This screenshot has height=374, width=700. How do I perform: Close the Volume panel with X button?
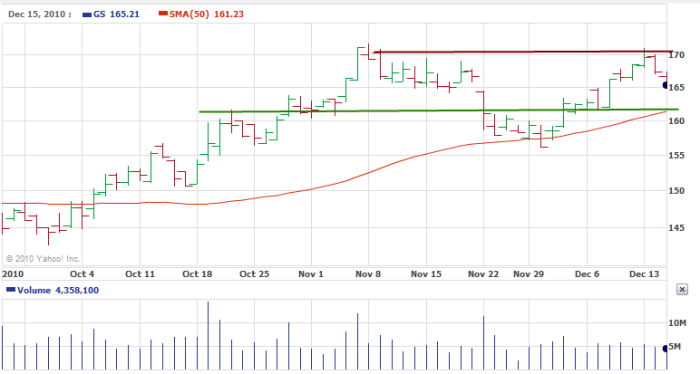coord(682,290)
